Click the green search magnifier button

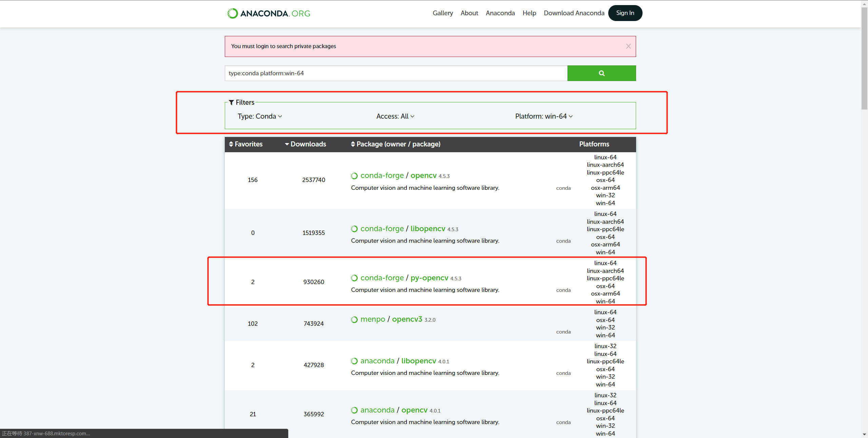[601, 73]
